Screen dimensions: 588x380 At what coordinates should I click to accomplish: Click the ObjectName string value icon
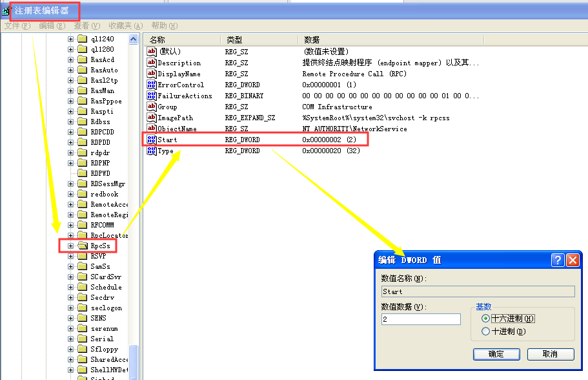point(152,129)
